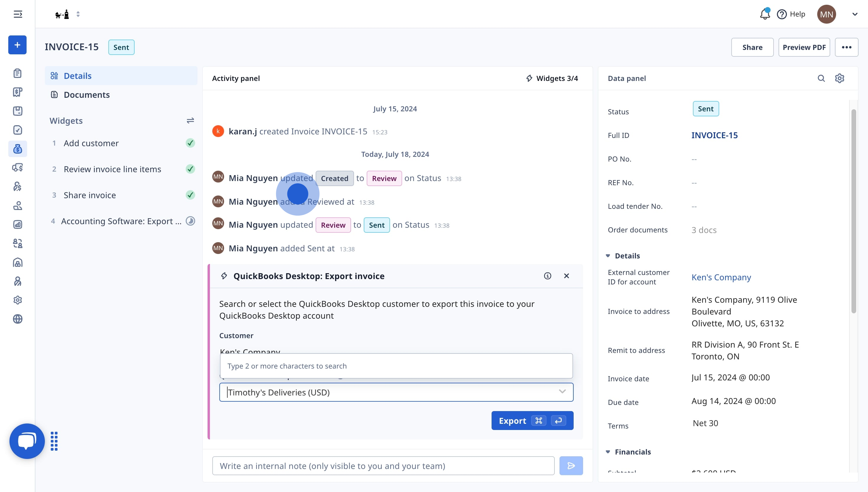Toggle the Share invoice checkmark

point(190,195)
